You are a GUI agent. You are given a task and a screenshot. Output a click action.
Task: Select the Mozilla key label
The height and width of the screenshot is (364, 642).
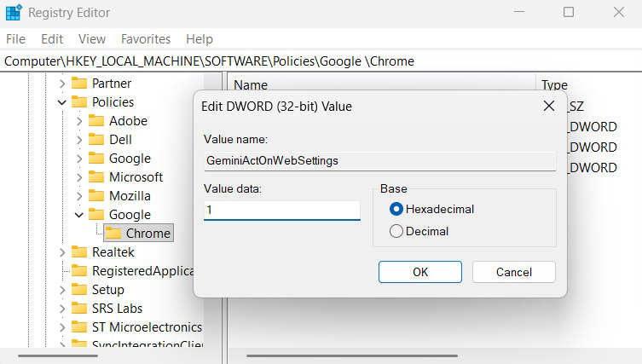click(x=130, y=196)
